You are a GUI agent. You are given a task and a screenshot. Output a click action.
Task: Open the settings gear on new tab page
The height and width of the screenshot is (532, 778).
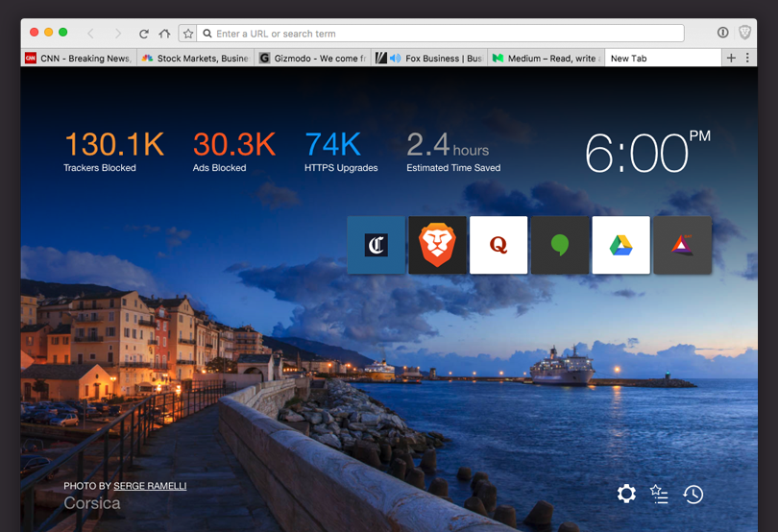626,494
